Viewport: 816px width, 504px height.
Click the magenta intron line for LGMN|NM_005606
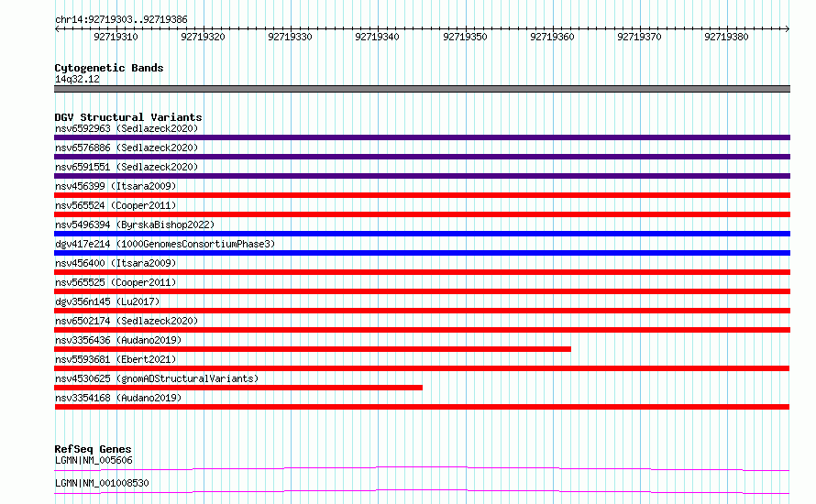(x=422, y=468)
